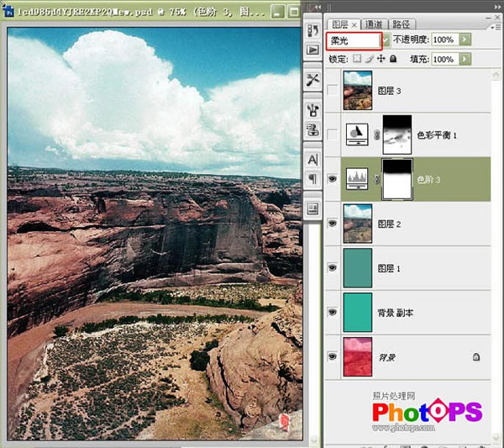
Task: Hide the 图层 1 layer with its eye
Action: [x=333, y=267]
